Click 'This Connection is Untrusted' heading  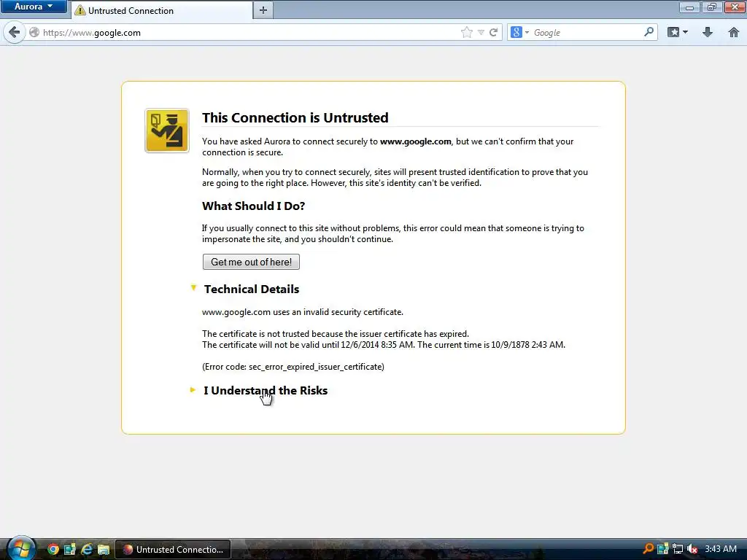click(x=295, y=117)
